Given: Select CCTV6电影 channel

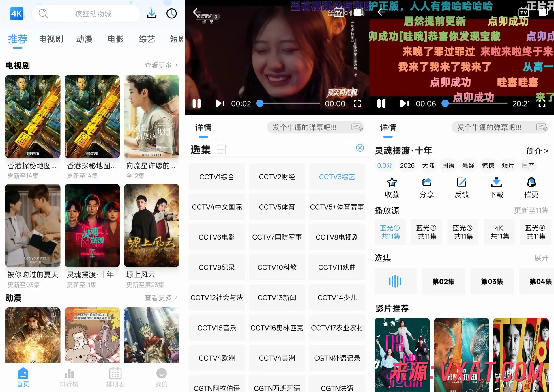Looking at the screenshot, I should 217,237.
